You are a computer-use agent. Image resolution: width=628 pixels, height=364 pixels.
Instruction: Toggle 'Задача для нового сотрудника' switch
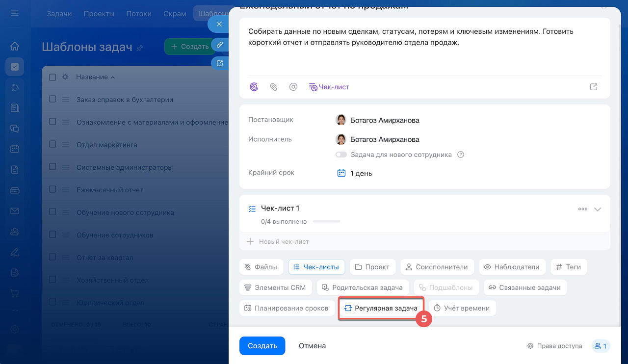coord(341,155)
